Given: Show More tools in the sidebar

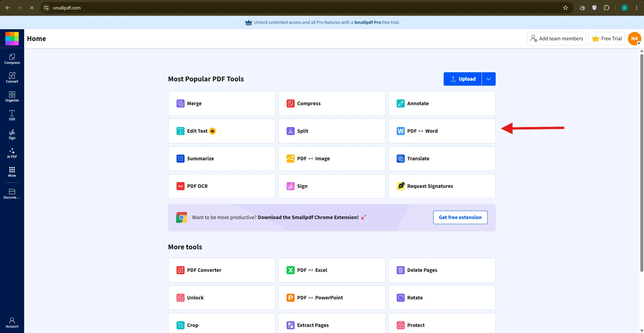Looking at the screenshot, I should pyautogui.click(x=12, y=172).
